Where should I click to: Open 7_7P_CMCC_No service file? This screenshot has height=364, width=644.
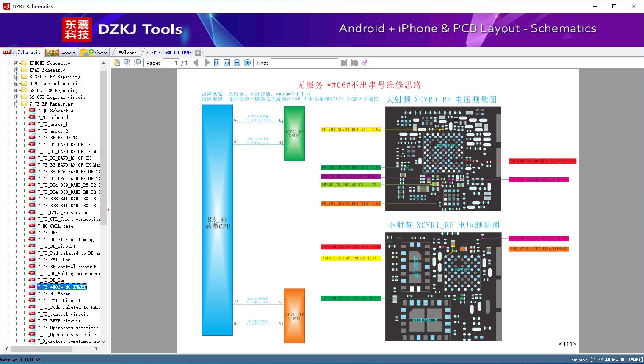[63, 212]
